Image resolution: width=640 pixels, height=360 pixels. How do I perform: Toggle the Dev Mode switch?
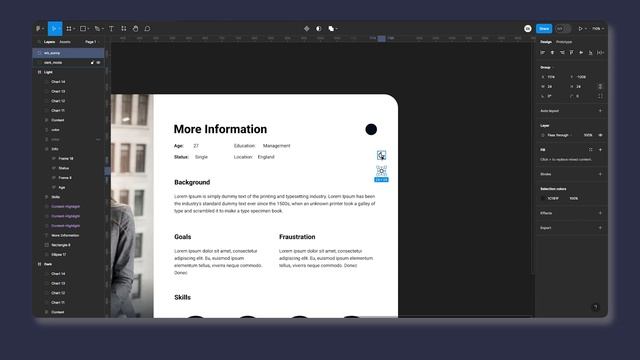pyautogui.click(x=563, y=29)
